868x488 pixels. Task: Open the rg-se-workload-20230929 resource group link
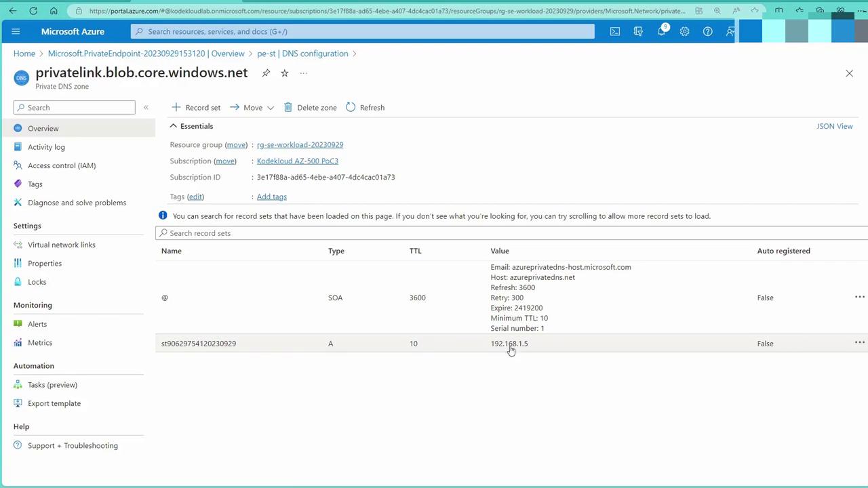(x=300, y=144)
